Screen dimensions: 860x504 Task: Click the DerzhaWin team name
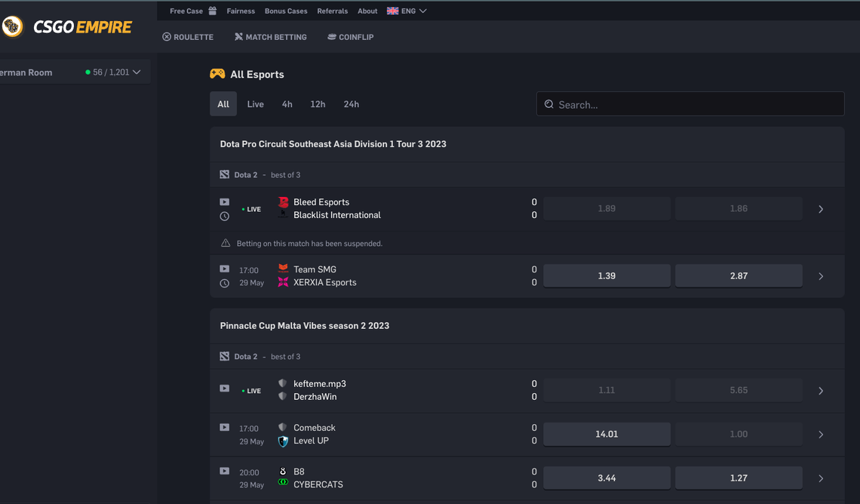click(x=315, y=397)
